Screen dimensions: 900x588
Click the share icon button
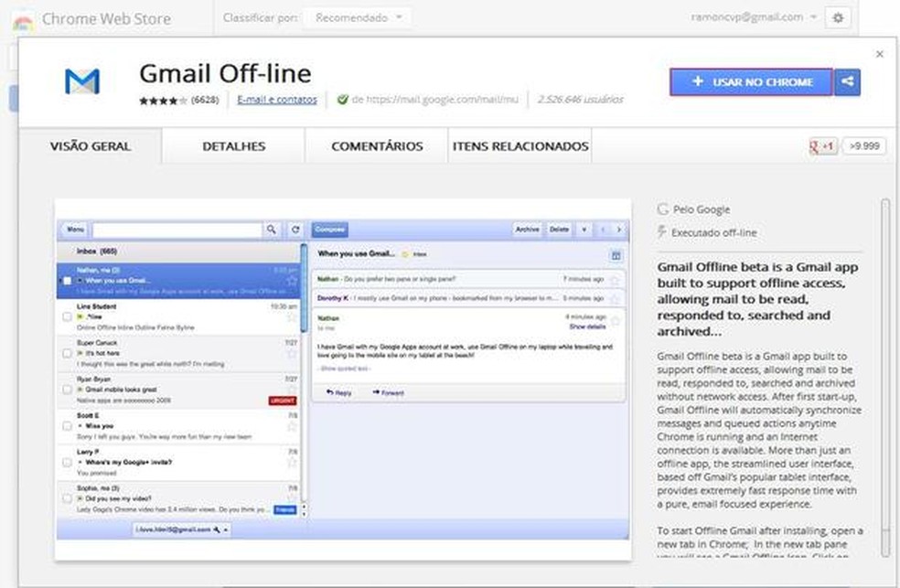847,82
